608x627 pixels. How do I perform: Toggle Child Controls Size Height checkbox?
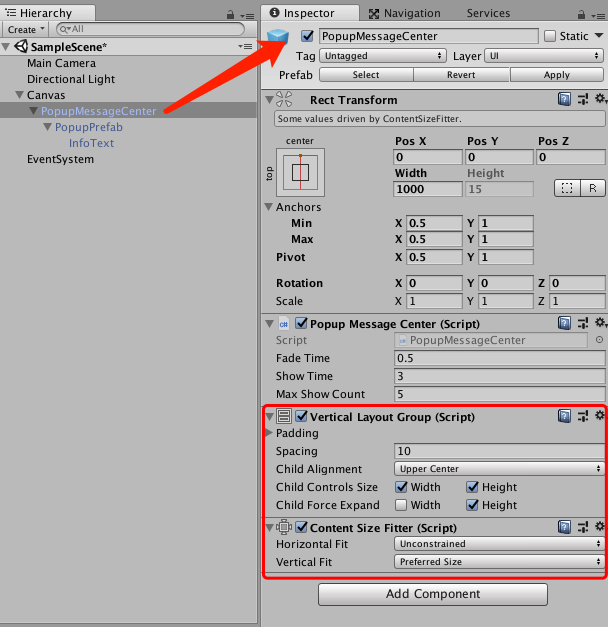pyautogui.click(x=472, y=487)
